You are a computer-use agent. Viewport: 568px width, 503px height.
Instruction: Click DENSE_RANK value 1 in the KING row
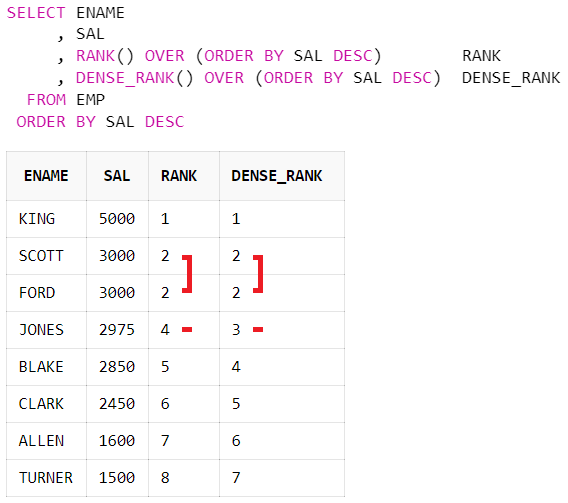tap(236, 219)
